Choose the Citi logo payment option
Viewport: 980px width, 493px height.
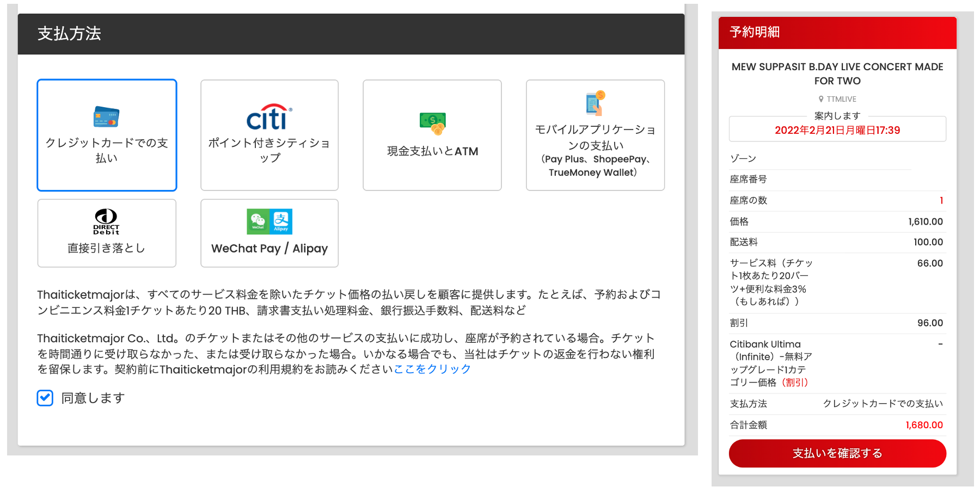[269, 117]
